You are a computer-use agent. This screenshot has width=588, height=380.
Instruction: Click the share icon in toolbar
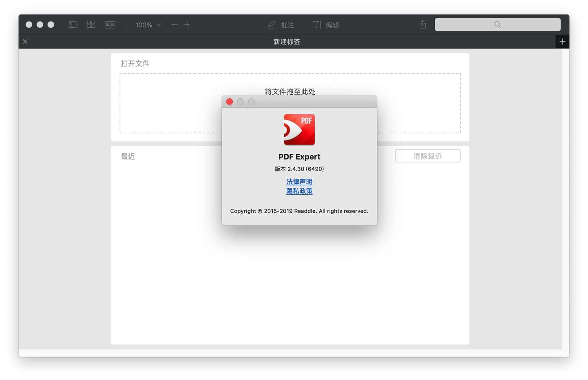[423, 24]
